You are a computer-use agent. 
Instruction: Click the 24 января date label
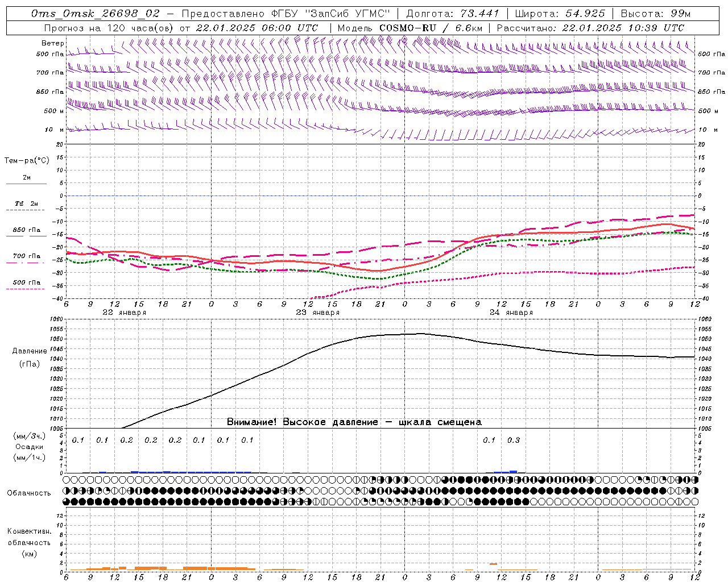(x=511, y=313)
